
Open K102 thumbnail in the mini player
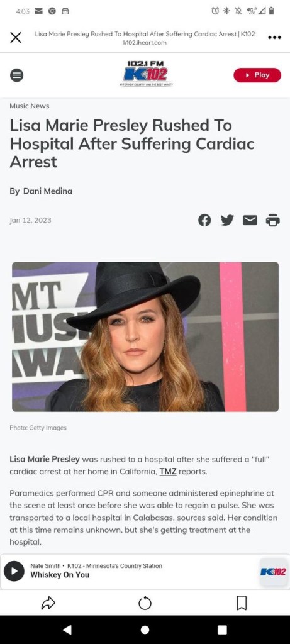[x=274, y=572]
